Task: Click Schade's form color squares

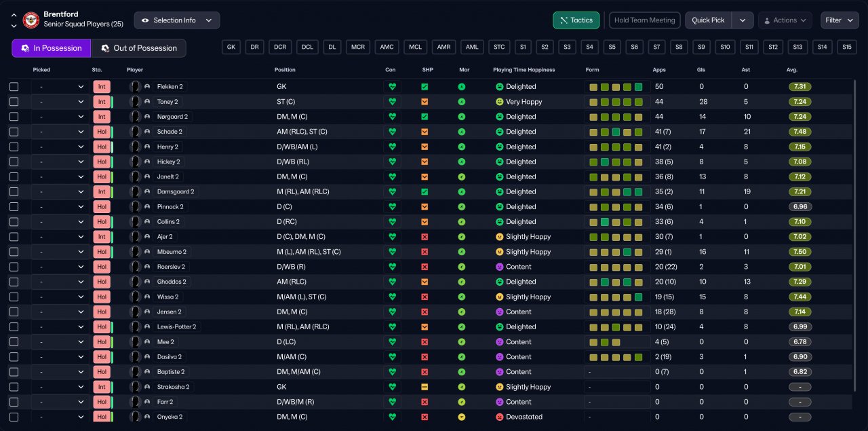Action: click(x=616, y=132)
